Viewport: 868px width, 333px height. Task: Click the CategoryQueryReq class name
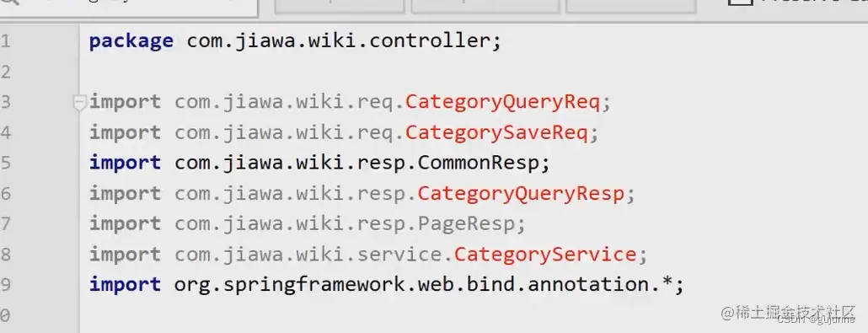[502, 103]
